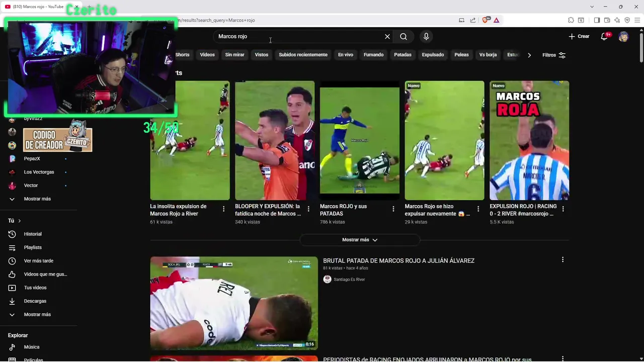Open options for 'Marcos Rojo se hizo expulsar' short

(478, 209)
